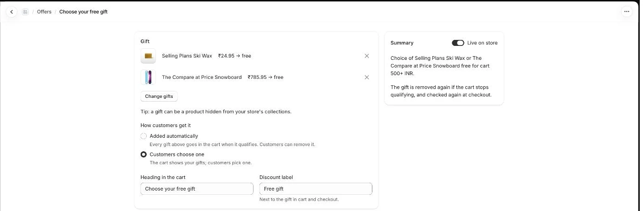Edit the Heading in the cart field
Viewport: 644px width, 211px height.
[197, 189]
